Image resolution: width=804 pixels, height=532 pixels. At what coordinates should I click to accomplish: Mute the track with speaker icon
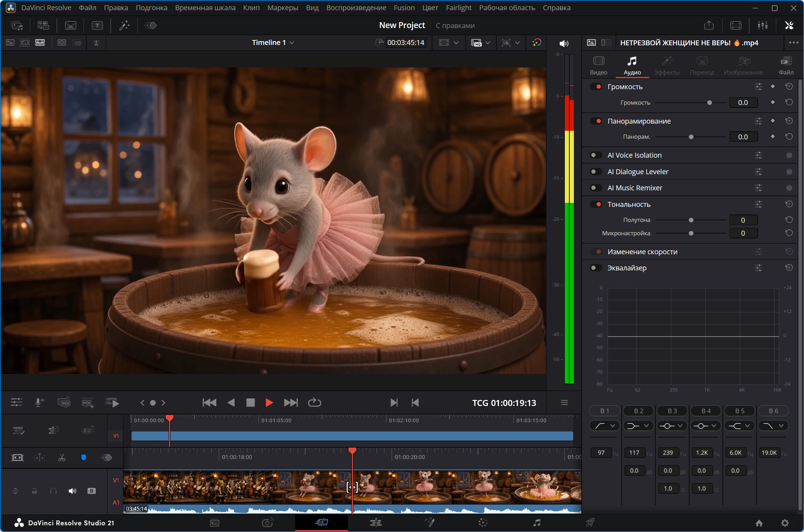pos(72,491)
